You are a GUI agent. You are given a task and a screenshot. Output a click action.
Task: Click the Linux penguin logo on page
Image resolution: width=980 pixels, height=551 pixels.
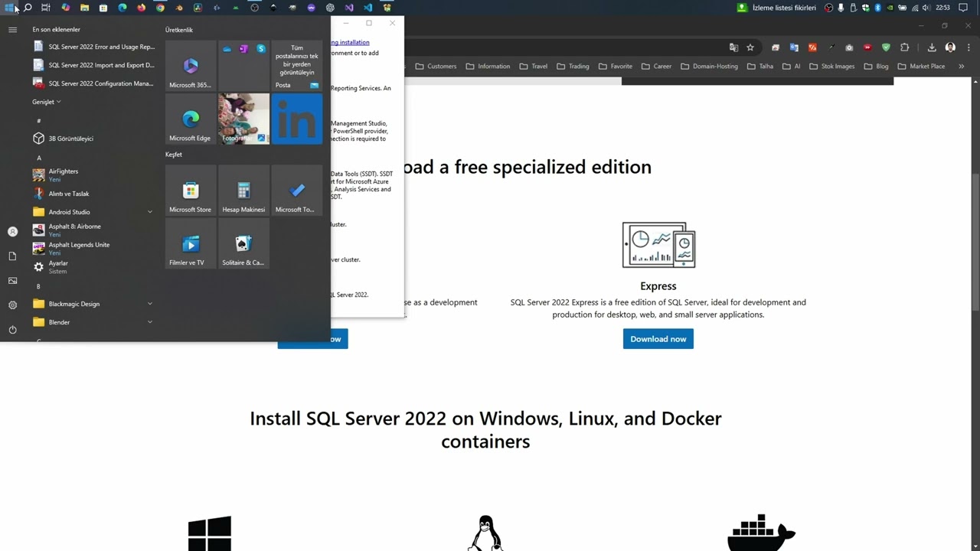click(485, 533)
